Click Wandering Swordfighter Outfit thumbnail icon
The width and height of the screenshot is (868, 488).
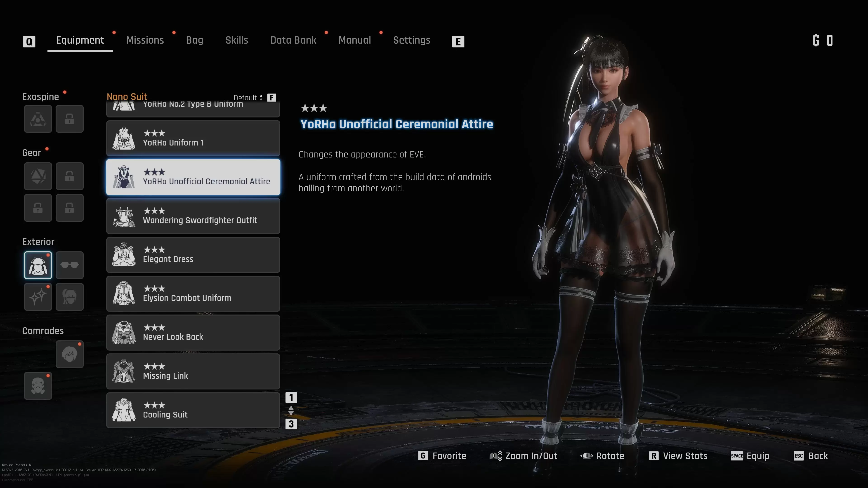point(124,217)
